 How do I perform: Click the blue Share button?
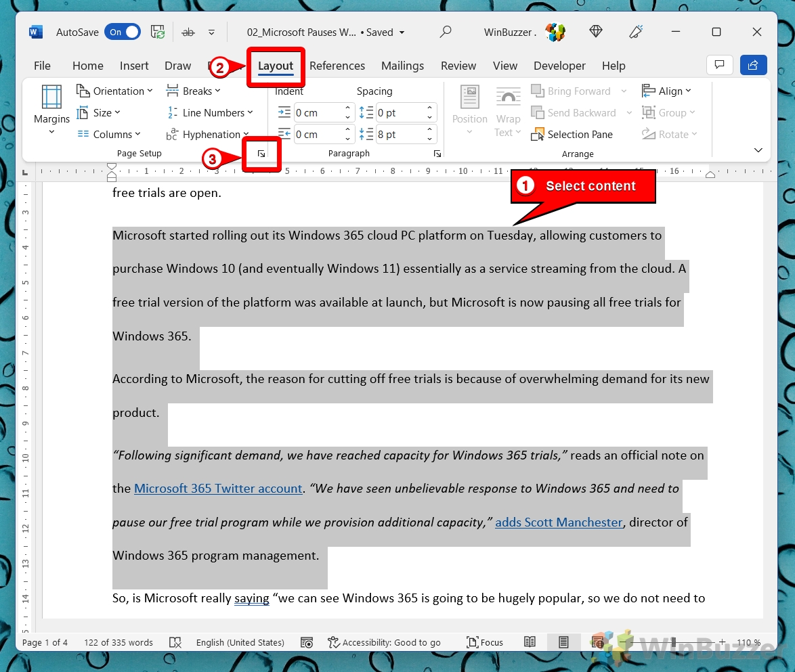tap(754, 65)
